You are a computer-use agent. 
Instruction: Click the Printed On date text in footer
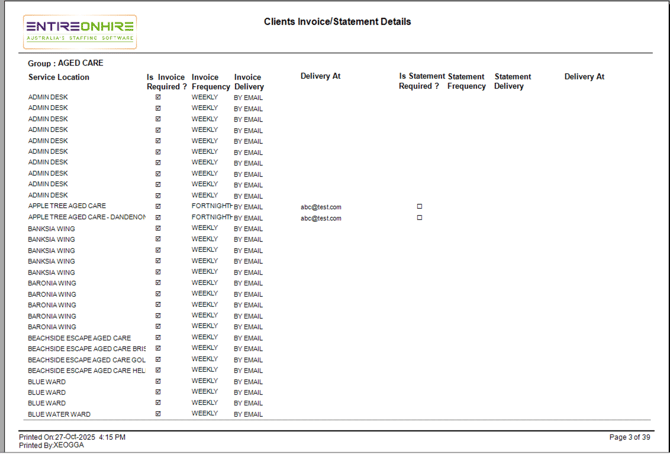pos(72,437)
